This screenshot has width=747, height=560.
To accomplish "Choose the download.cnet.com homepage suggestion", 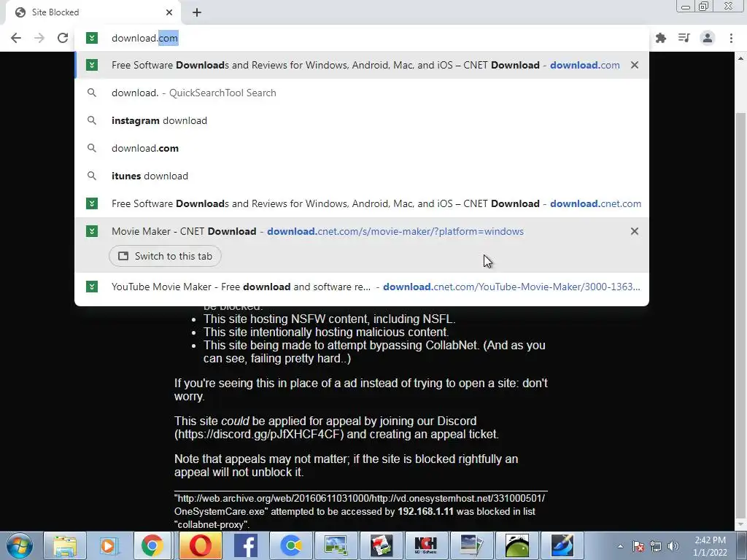I will [362, 203].
